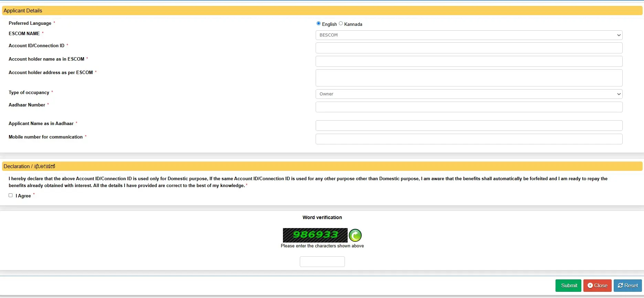
Task: Reset the form fields
Action: (628, 286)
